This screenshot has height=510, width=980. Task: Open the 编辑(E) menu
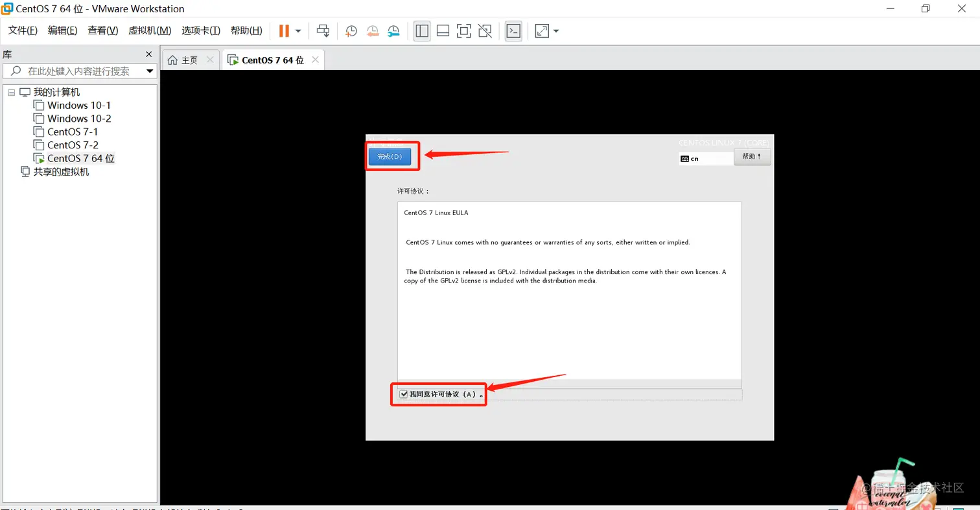62,30
